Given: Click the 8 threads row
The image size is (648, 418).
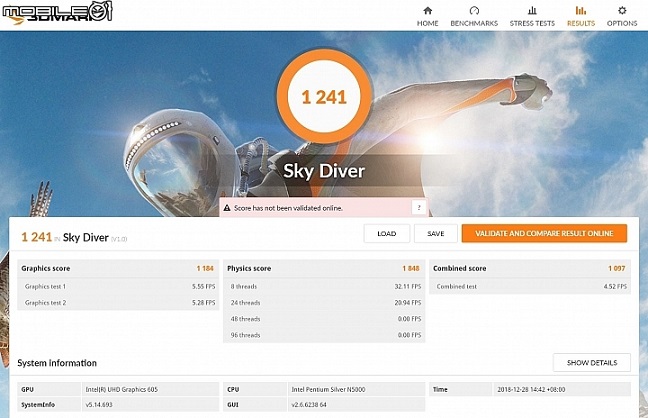Looking at the screenshot, I should point(324,286).
